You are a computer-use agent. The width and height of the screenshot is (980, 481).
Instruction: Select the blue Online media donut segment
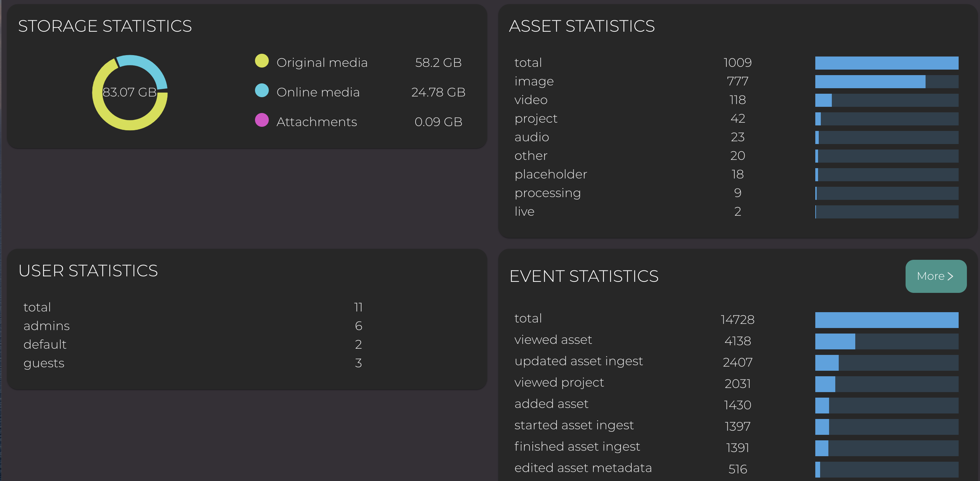[x=149, y=65]
